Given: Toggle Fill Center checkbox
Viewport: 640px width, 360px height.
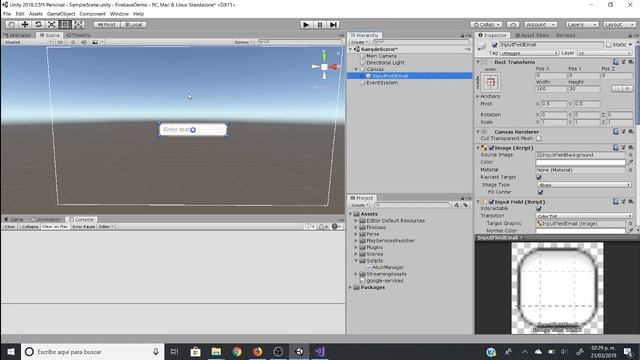Looking at the screenshot, I should tap(540, 192).
